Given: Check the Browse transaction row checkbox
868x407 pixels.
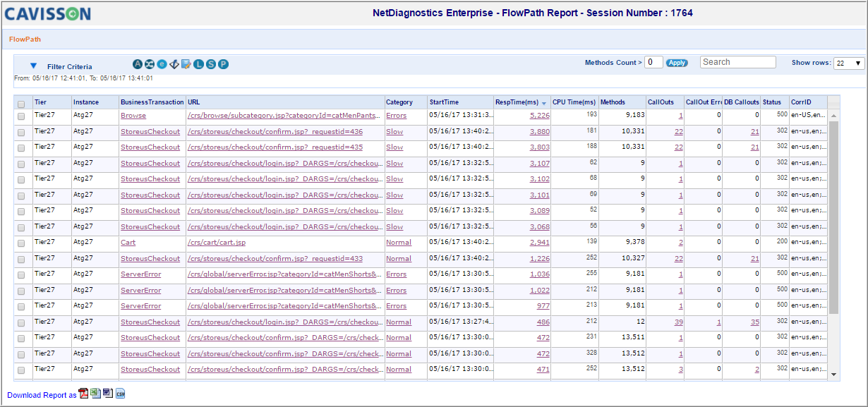Looking at the screenshot, I should (21, 116).
